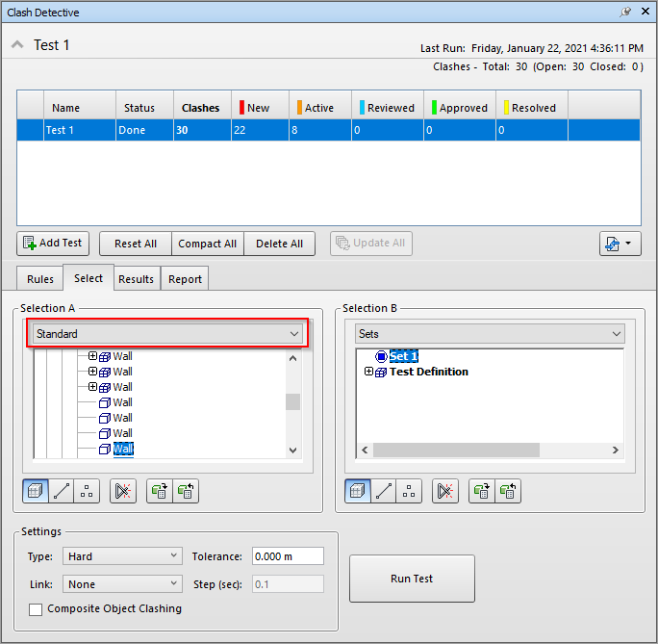Open the import/export clash tests dropdown button
The height and width of the screenshot is (644, 658).
(x=620, y=244)
